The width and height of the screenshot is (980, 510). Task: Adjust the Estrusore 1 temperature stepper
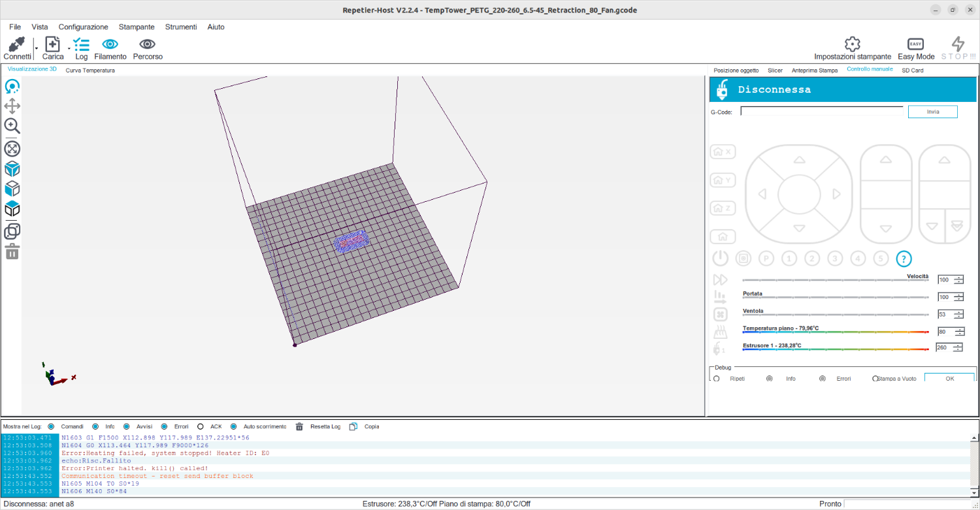coord(958,347)
